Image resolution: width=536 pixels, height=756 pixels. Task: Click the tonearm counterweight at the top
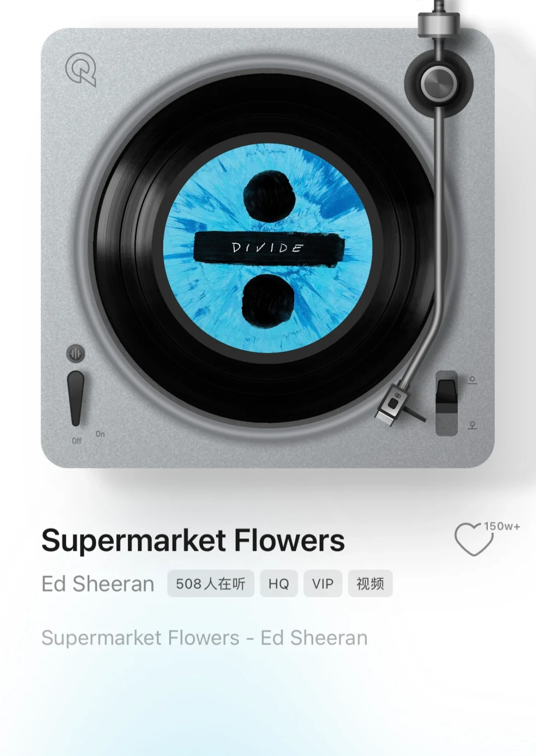pos(439,23)
